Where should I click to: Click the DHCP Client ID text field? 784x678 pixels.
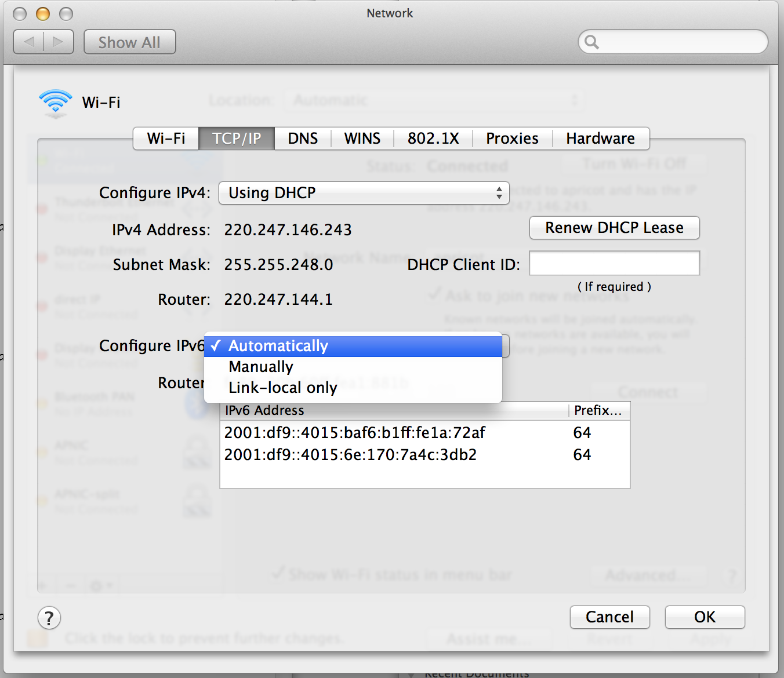(614, 264)
